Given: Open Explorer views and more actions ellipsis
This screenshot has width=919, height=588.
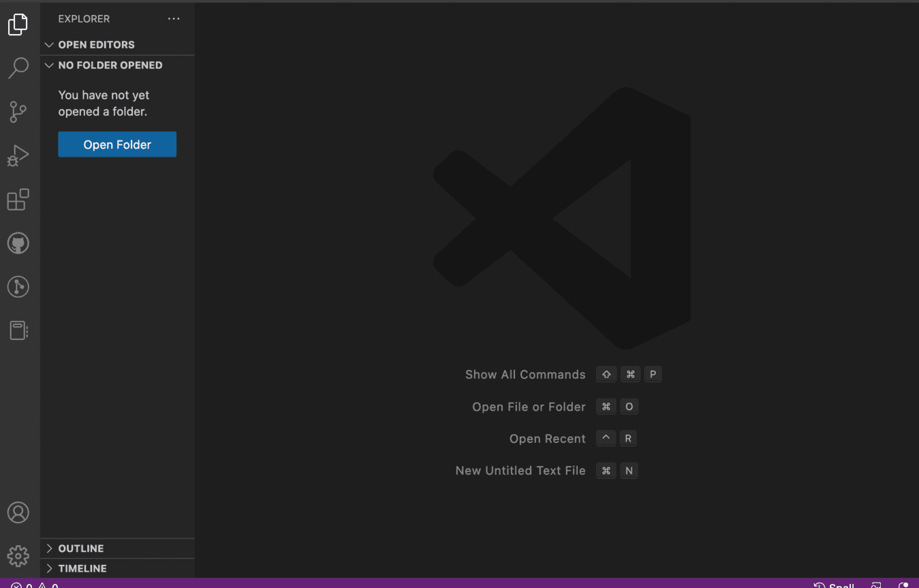Looking at the screenshot, I should (x=174, y=19).
